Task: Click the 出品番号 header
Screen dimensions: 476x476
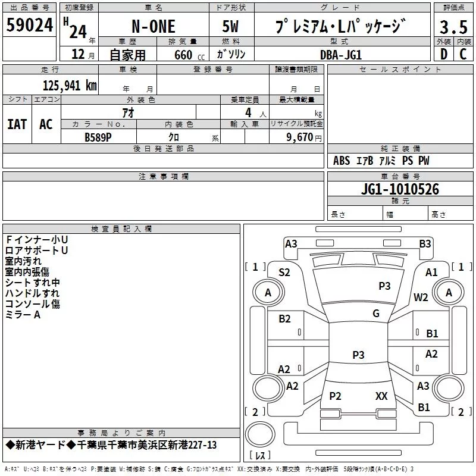Action: pos(29,8)
